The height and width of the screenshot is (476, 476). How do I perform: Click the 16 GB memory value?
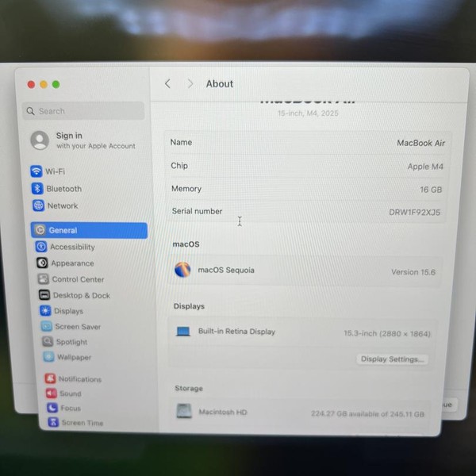pos(431,190)
